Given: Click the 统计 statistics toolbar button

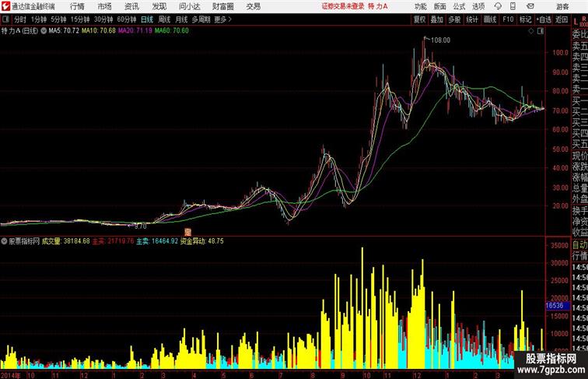Looking at the screenshot, I should [472, 19].
